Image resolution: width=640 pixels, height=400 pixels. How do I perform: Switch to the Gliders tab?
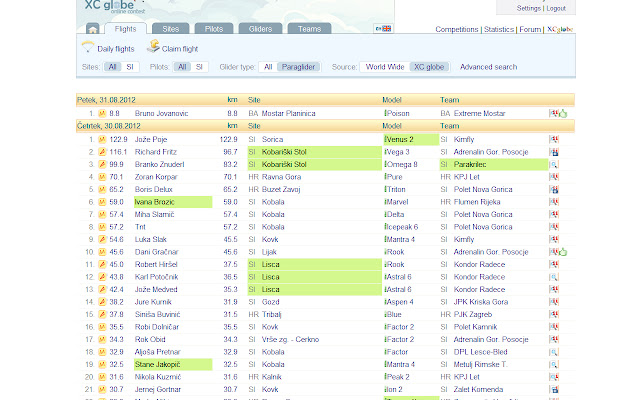click(x=260, y=29)
